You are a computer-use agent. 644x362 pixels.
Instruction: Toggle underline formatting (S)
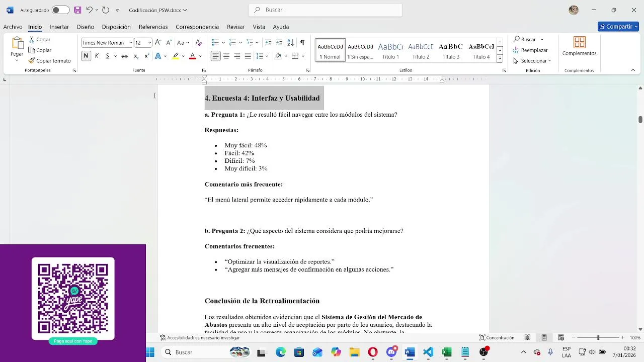[107, 56]
